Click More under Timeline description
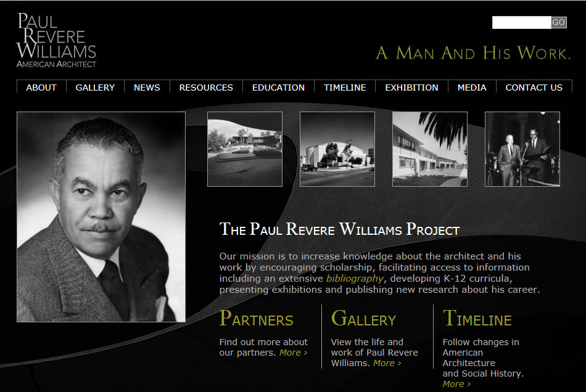Image resolution: width=586 pixels, height=392 pixels. [x=456, y=384]
